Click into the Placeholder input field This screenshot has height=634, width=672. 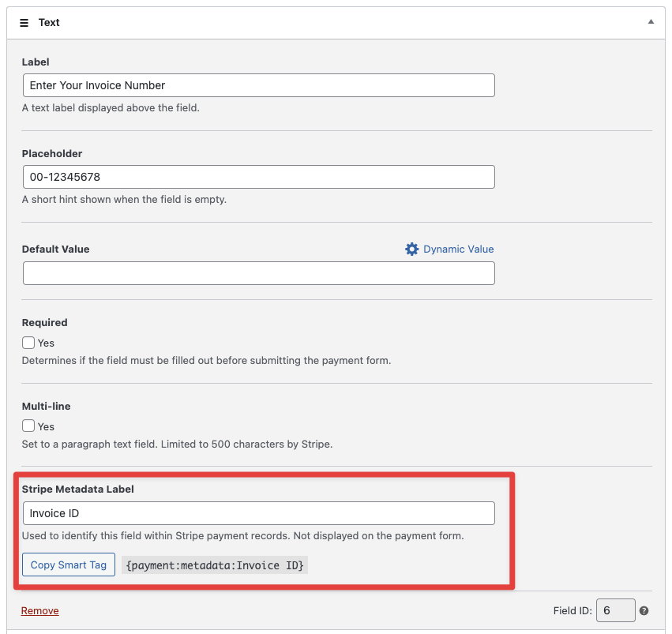click(x=258, y=177)
